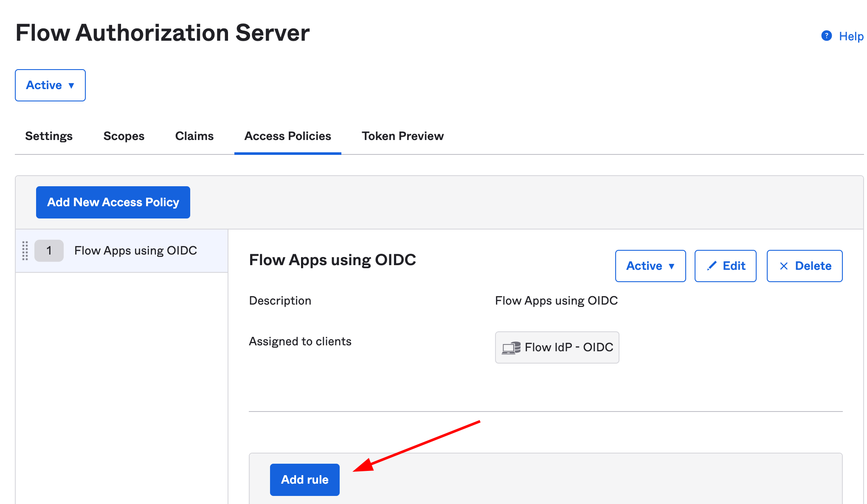This screenshot has height=504, width=867.
Task: Click the computer icon in the Flow IdP chip
Action: [511, 347]
